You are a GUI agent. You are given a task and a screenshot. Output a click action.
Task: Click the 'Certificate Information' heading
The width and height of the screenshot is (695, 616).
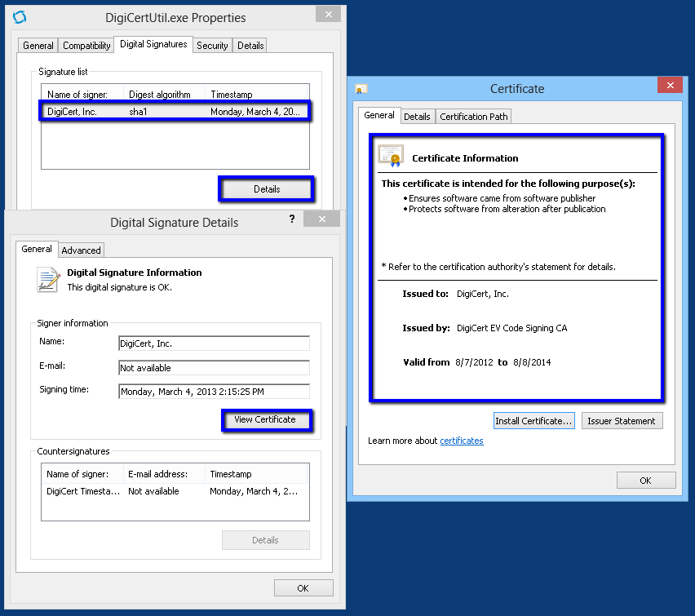465,158
